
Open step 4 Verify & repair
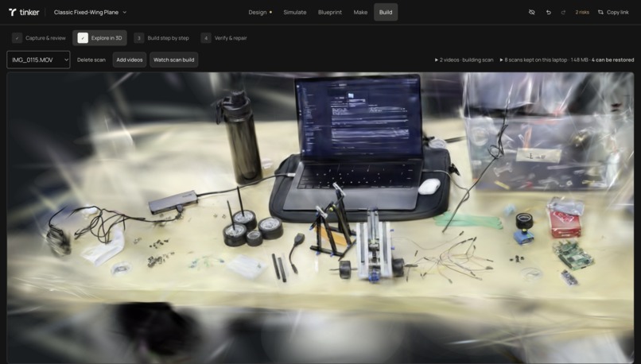click(224, 38)
